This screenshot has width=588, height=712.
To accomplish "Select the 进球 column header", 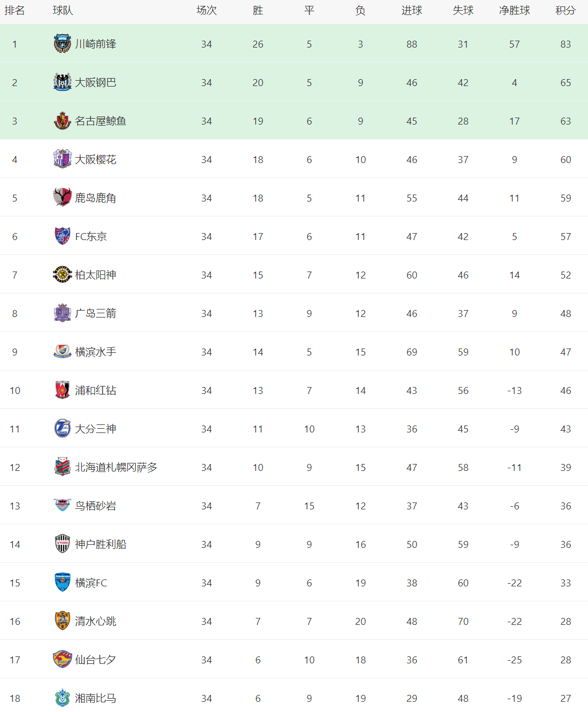I will [x=412, y=11].
